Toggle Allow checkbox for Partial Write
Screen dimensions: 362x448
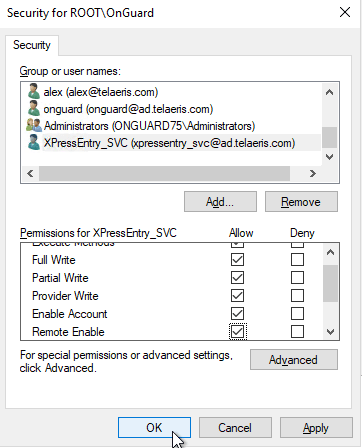tap(237, 278)
